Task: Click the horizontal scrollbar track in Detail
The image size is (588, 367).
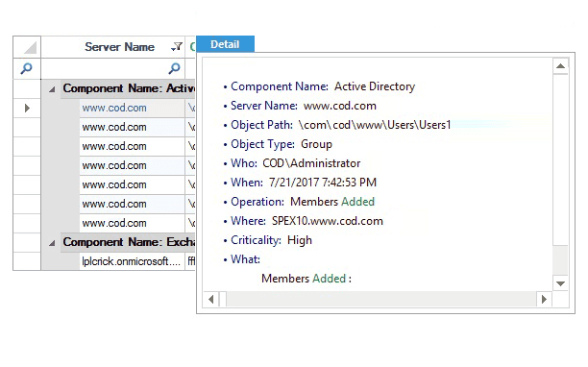Action: [381, 299]
